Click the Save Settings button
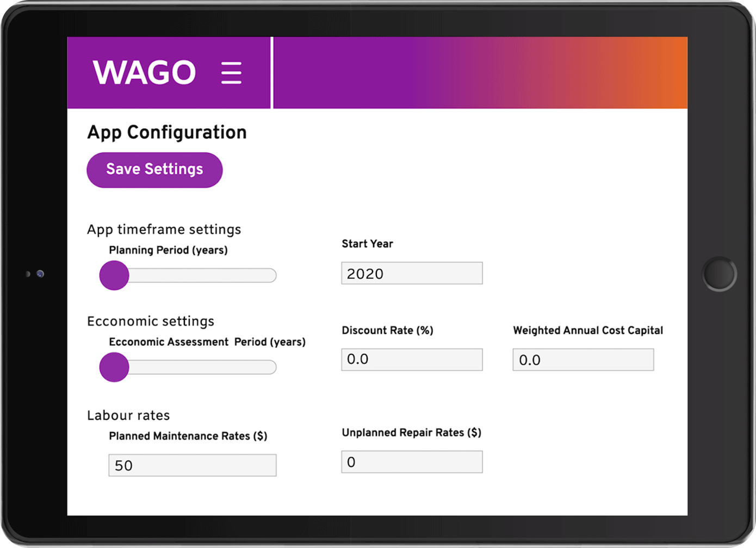Image resolution: width=756 pixels, height=548 pixels. [x=154, y=170]
